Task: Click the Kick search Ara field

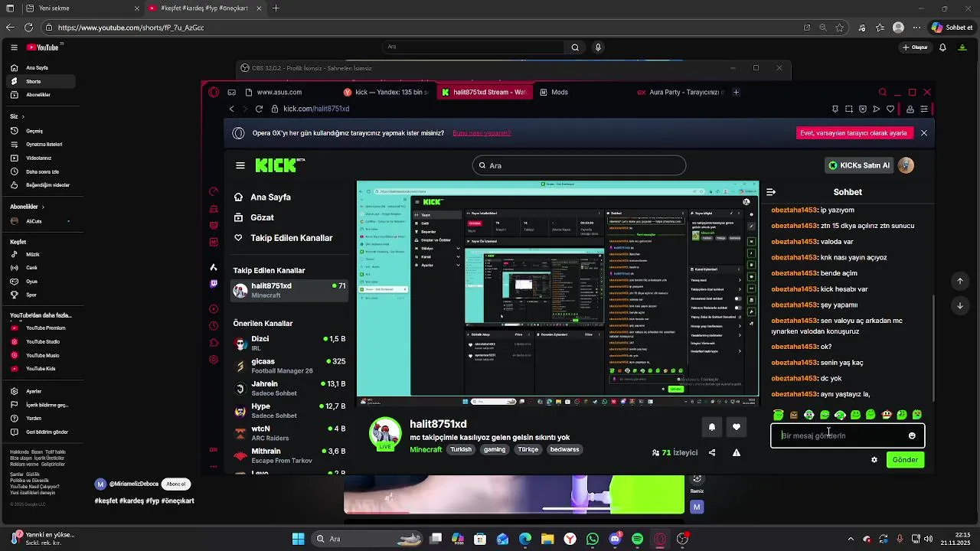Action: pos(580,165)
